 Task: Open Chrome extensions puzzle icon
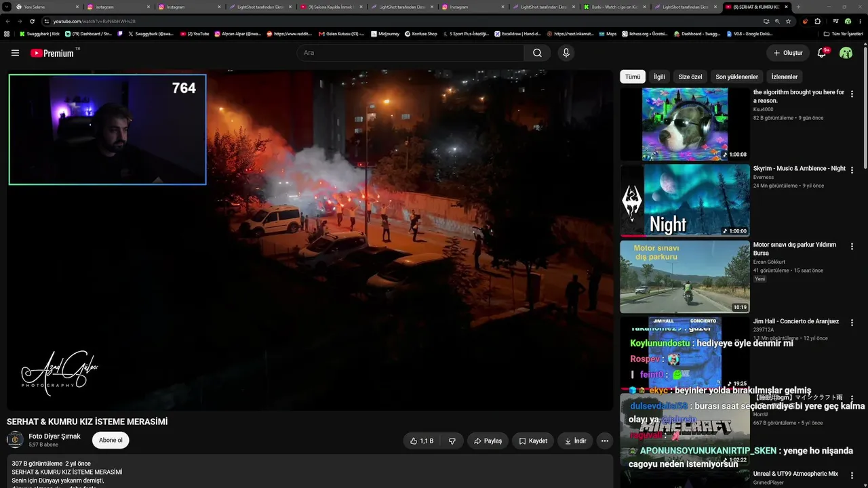pyautogui.click(x=817, y=21)
